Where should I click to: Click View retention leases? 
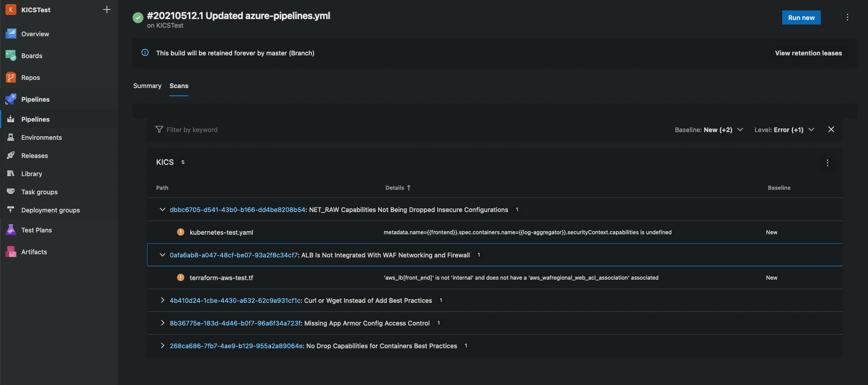[808, 53]
